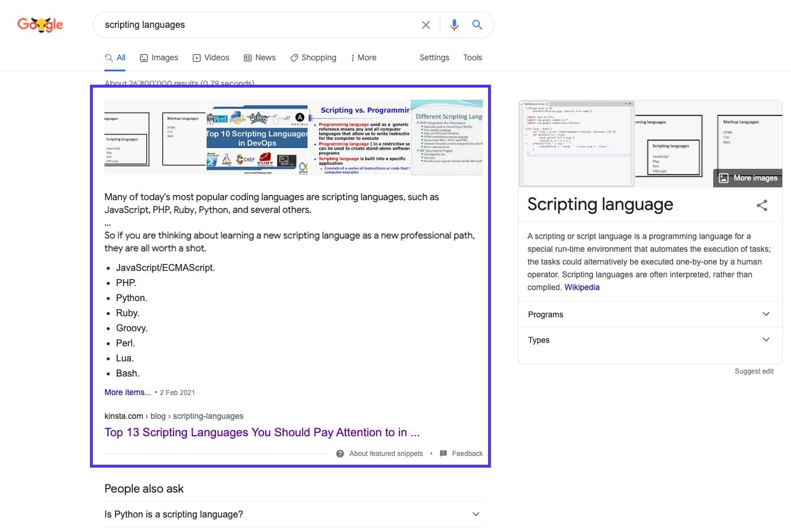This screenshot has height=532, width=791.
Task: Expand the Types section
Action: coord(766,339)
